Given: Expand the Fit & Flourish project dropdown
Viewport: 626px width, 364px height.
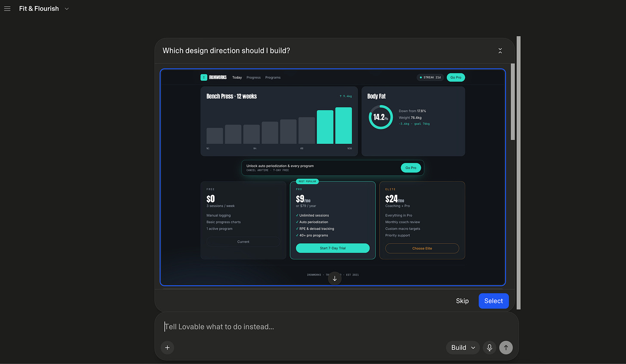Looking at the screenshot, I should 67,9.
